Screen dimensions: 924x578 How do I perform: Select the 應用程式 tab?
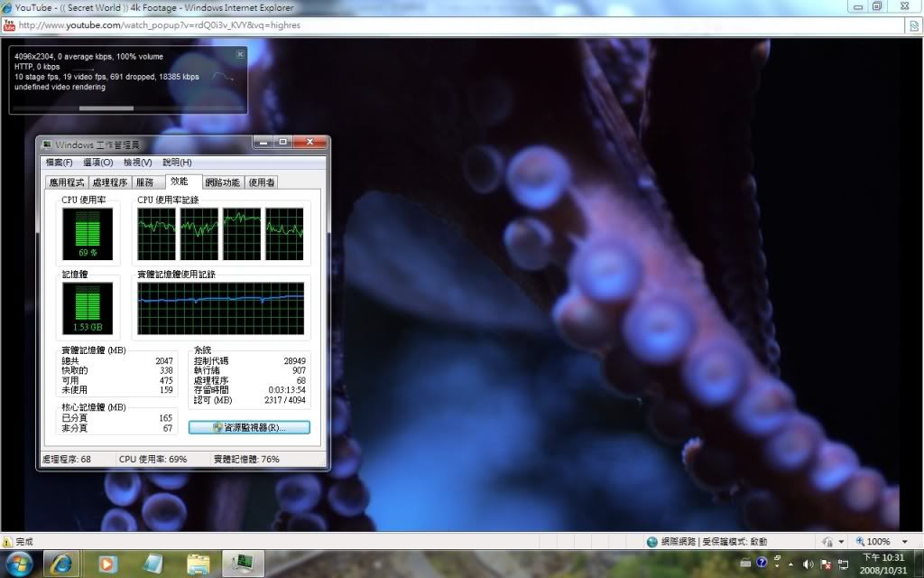click(67, 182)
